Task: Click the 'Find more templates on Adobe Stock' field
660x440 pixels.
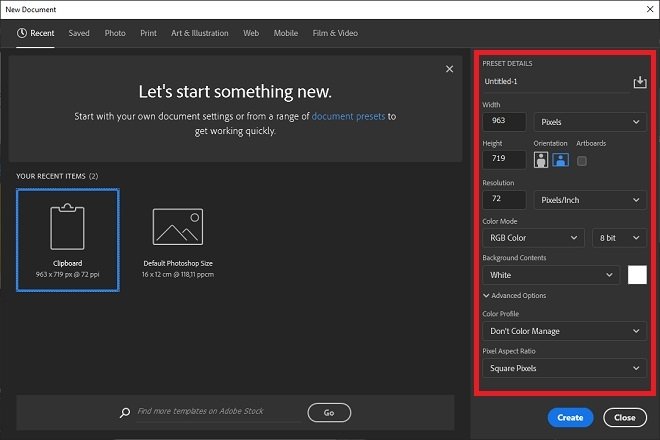Action: 219,411
